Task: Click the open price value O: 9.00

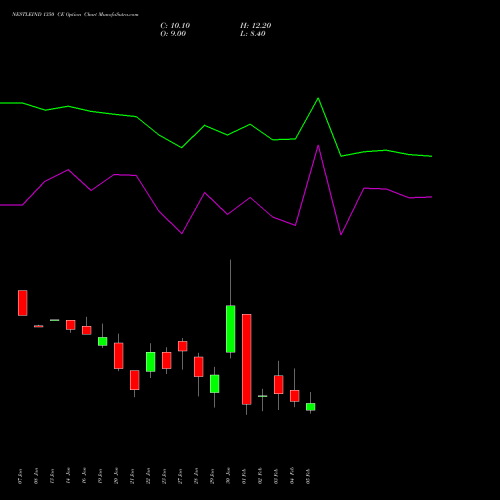Action: 173,34
